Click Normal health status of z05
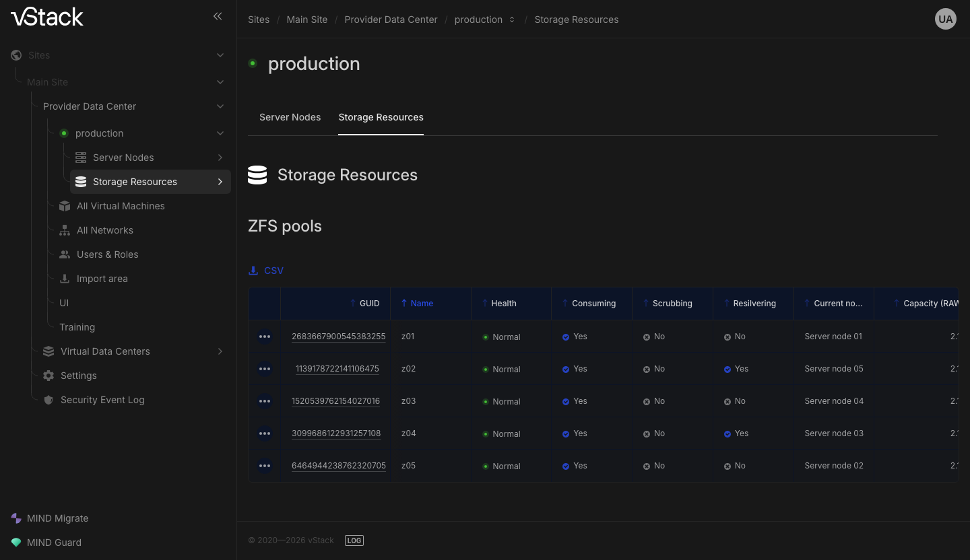 [502, 466]
